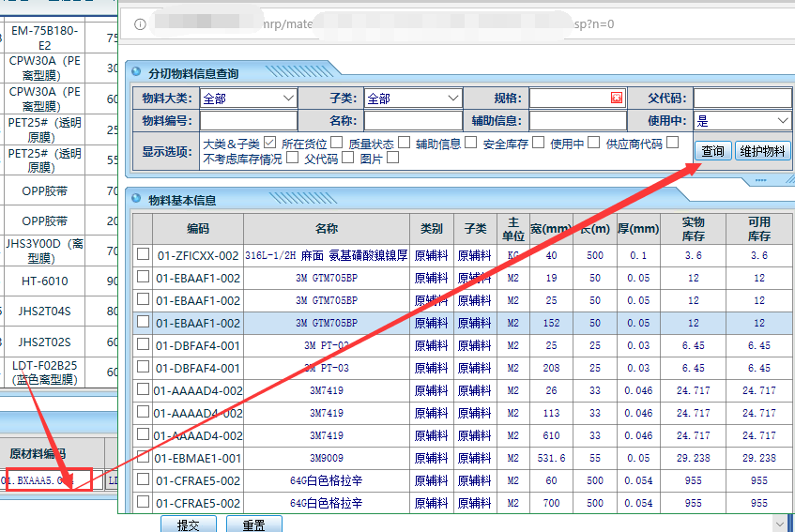This screenshot has width=795, height=532.
Task: Check the 安全库存 checkbox
Action: (x=537, y=143)
